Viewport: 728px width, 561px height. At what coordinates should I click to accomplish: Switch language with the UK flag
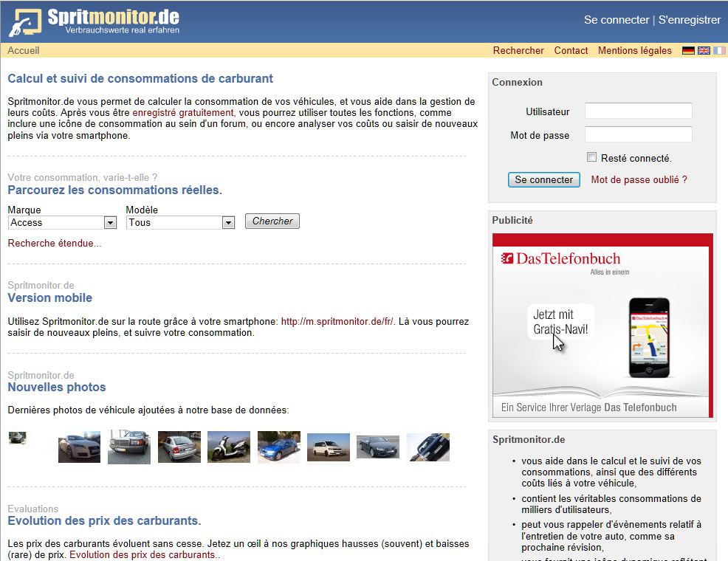(704, 51)
